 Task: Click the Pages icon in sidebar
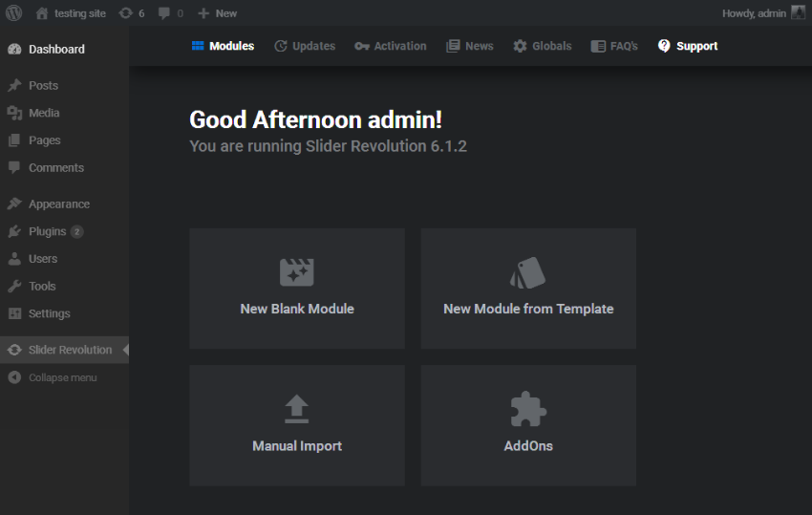point(14,139)
